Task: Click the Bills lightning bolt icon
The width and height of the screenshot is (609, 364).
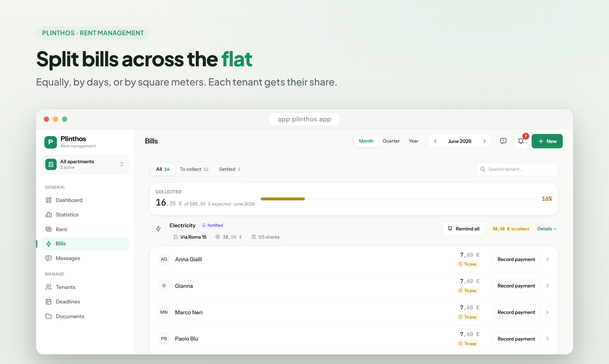Action: coord(49,244)
